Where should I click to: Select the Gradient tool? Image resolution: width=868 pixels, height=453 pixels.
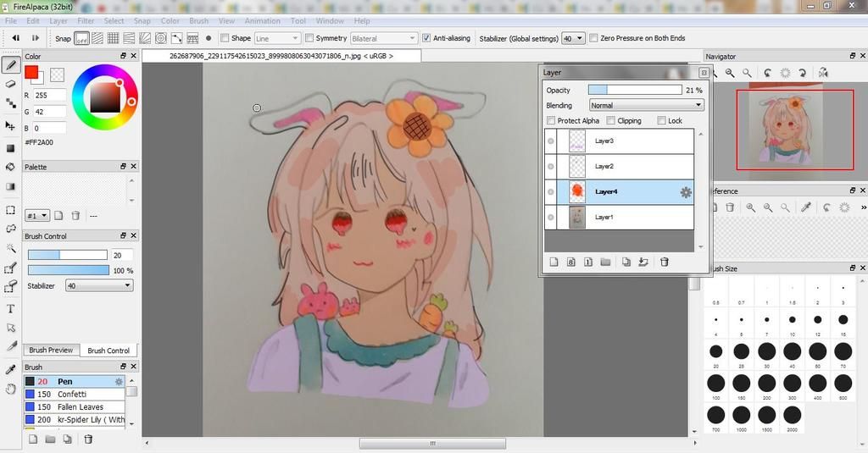click(10, 186)
